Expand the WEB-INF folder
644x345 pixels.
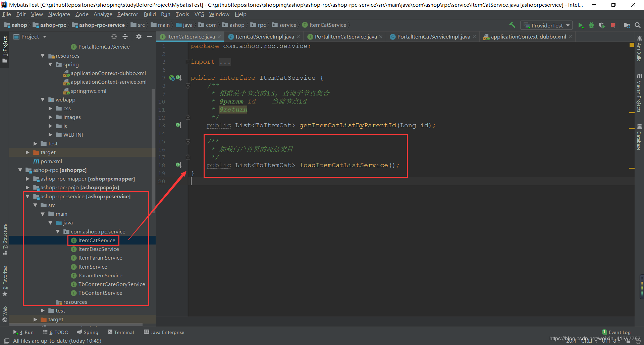tap(50, 135)
